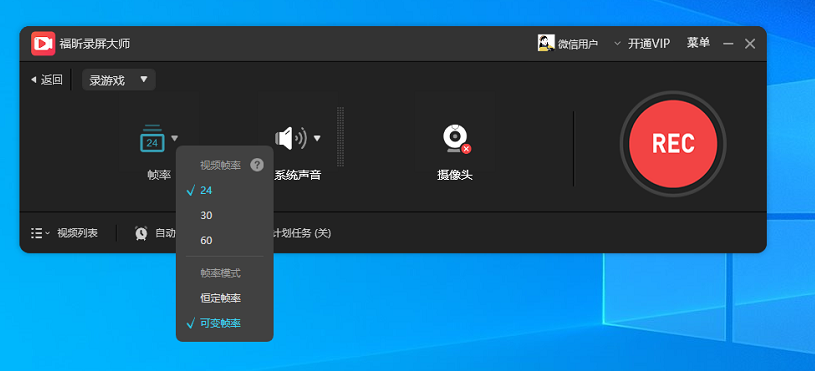Image resolution: width=815 pixels, height=371 pixels.
Task: Open the video list icon
Action: (x=37, y=233)
